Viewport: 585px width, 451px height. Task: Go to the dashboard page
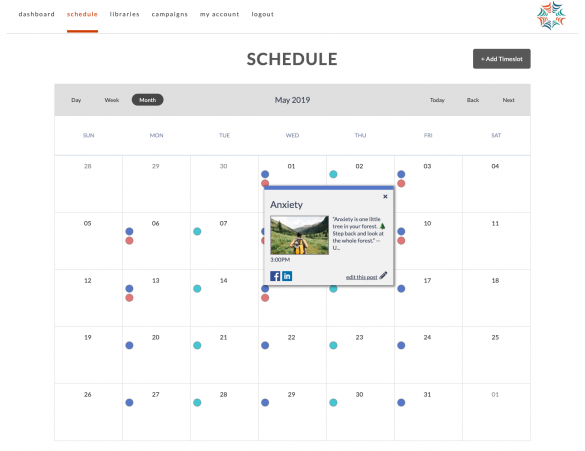37,14
